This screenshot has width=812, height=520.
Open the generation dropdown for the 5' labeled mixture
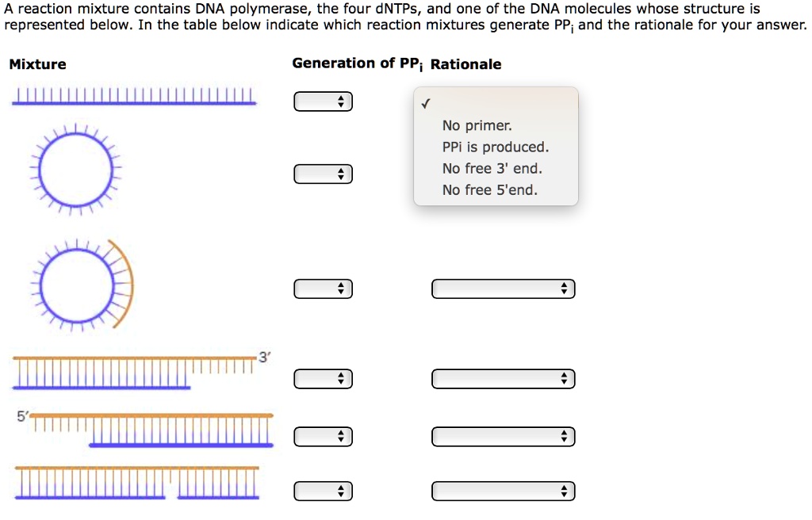(x=323, y=436)
